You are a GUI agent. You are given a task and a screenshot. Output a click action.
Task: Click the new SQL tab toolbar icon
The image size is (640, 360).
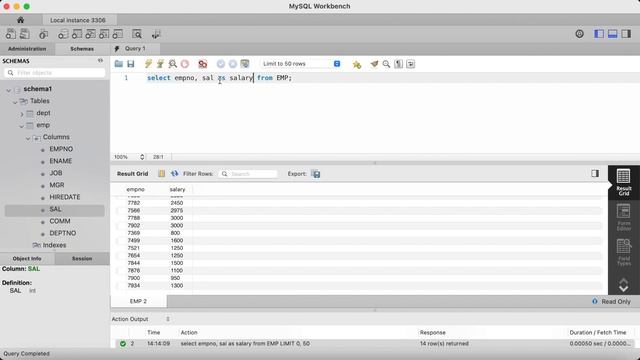tap(11, 34)
